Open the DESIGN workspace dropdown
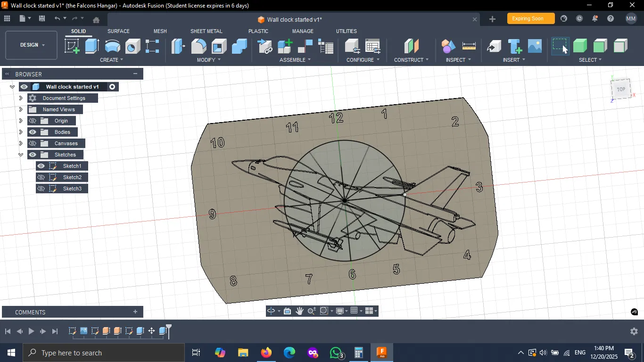 pos(32,45)
